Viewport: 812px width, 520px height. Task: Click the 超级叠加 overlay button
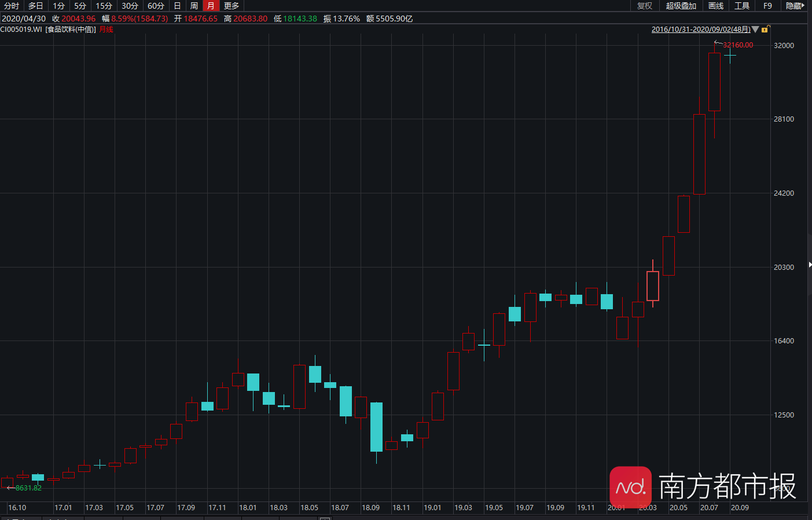681,6
